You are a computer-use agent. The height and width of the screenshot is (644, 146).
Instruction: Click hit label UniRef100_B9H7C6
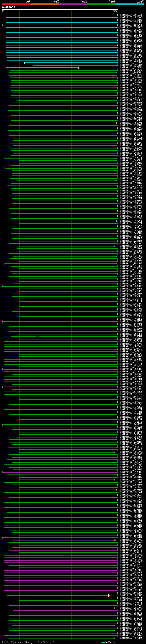[x=131, y=27]
